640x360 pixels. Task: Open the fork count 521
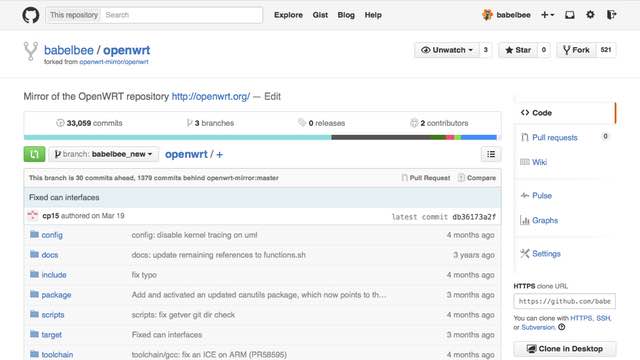(606, 50)
